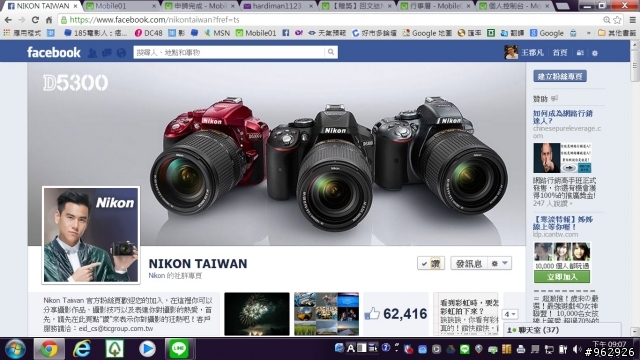
Task: Expand the bookmarks bar overflow chevron
Action: [588, 33]
